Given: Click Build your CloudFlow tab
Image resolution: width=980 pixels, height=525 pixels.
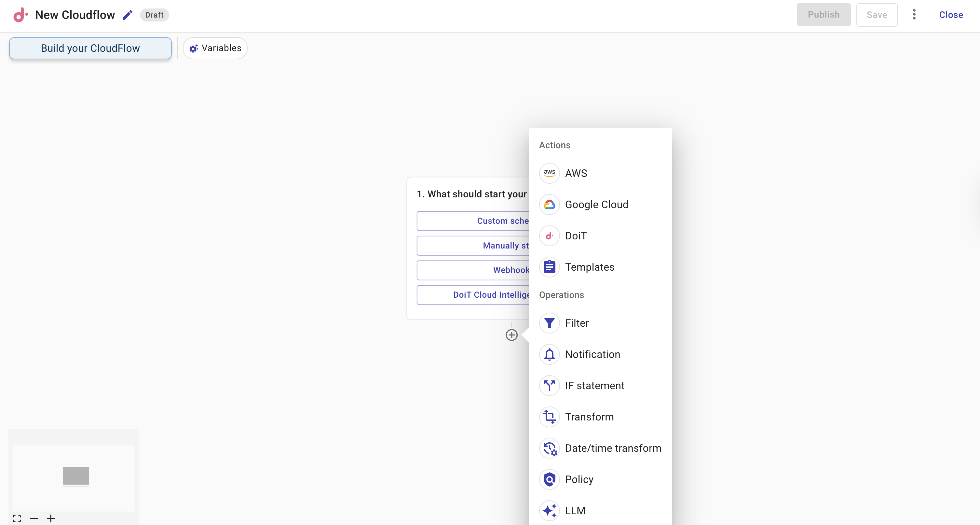Looking at the screenshot, I should 90,48.
